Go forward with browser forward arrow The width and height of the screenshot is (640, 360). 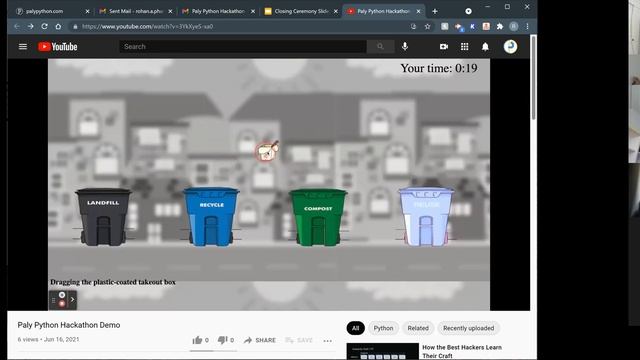click(31, 26)
